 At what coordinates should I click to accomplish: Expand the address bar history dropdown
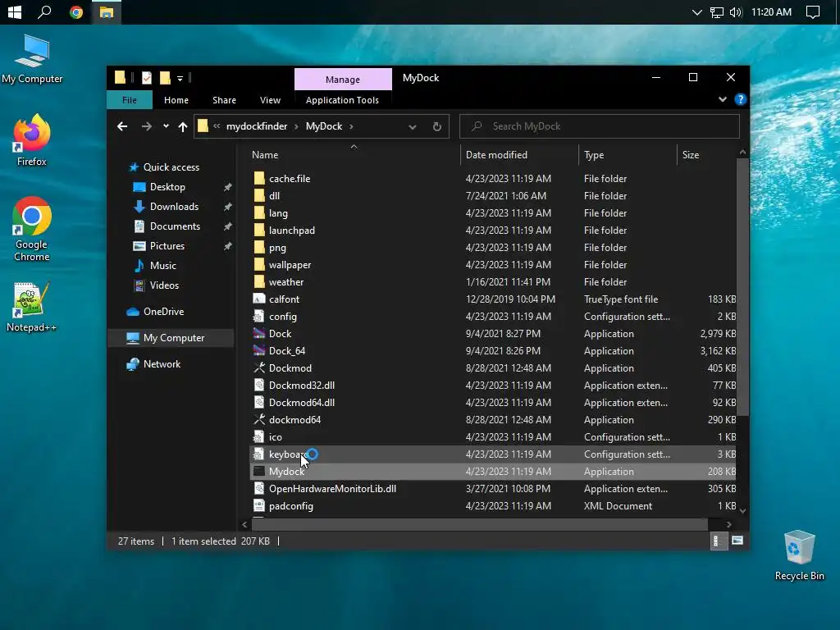(412, 127)
